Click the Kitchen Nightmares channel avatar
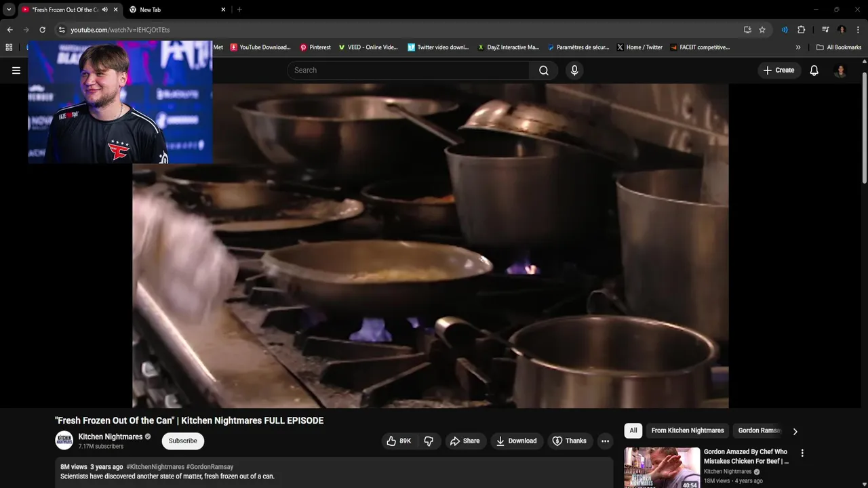Image resolution: width=868 pixels, height=488 pixels. click(x=64, y=441)
